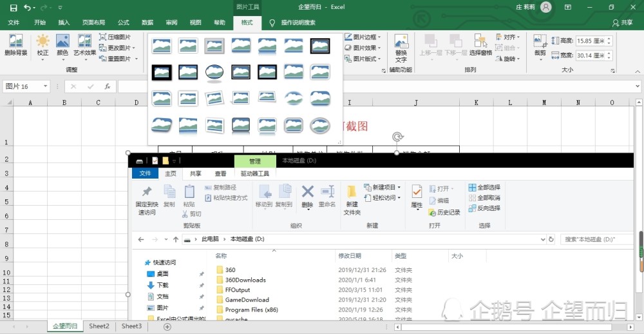Open the Picture Layout (图片版式) dropdown
Image resolution: width=644 pixels, height=334 pixels.
click(363, 59)
